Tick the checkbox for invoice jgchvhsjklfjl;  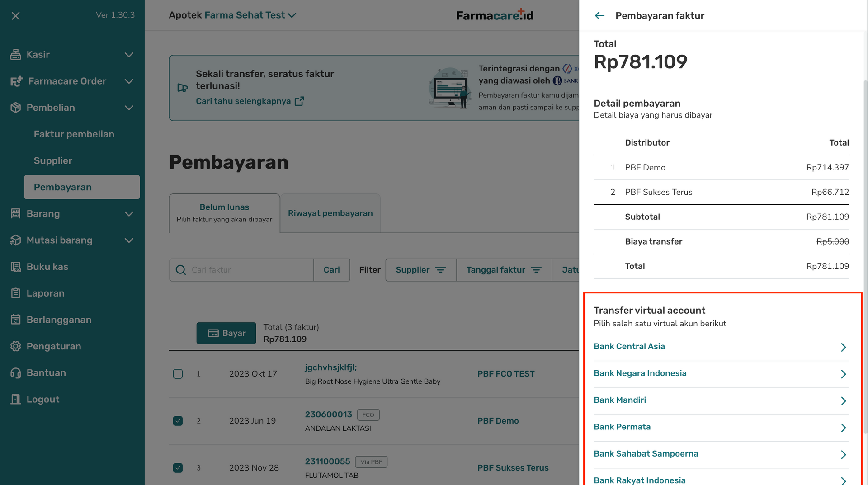178,374
